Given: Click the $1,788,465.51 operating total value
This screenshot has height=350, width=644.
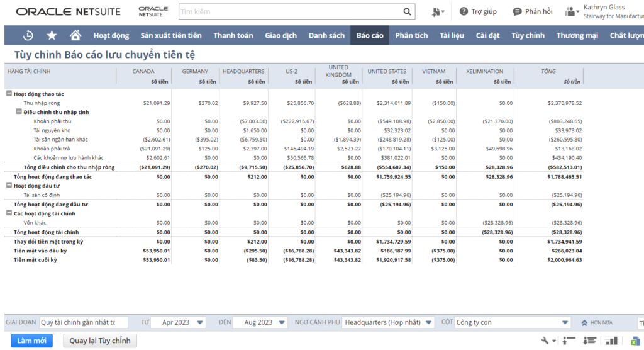Looking at the screenshot, I should pos(564,176).
